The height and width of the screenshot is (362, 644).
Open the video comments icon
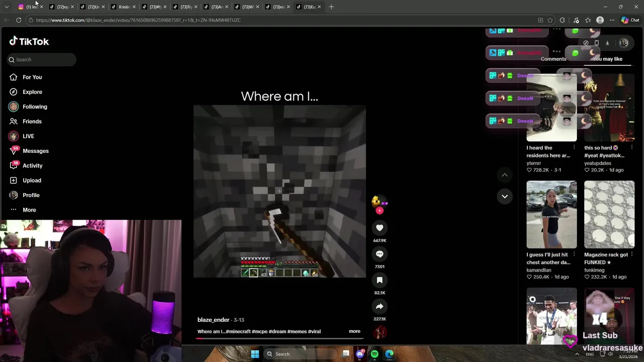tap(379, 254)
